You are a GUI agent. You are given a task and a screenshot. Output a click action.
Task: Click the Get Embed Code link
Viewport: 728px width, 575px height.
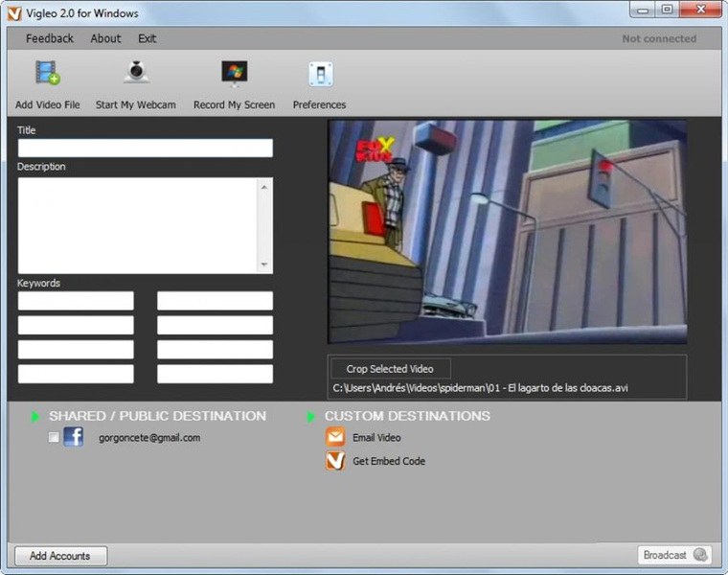(389, 461)
